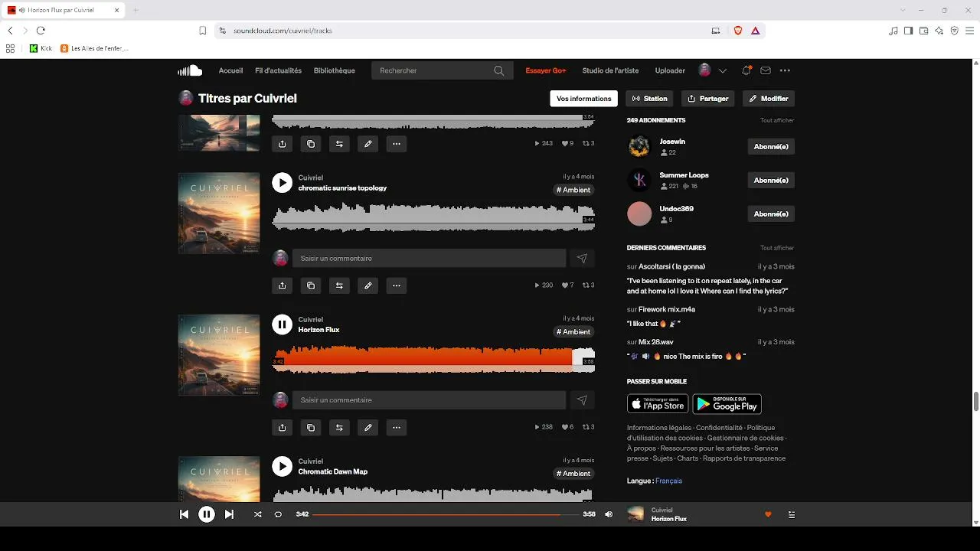Image resolution: width=980 pixels, height=551 pixels.
Task: Expand the user account chevron menu
Action: click(x=723, y=70)
